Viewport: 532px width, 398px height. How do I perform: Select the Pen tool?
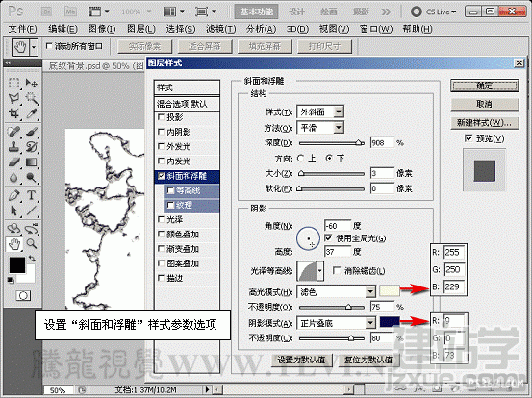[x=13, y=195]
